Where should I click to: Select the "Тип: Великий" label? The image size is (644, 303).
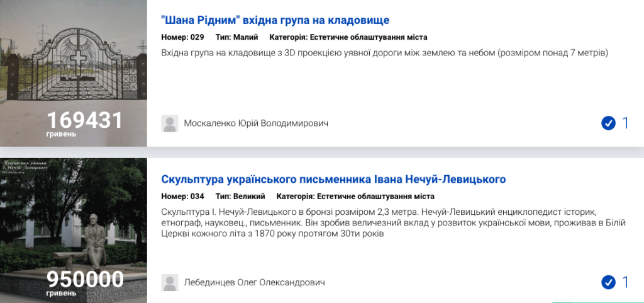click(x=240, y=196)
